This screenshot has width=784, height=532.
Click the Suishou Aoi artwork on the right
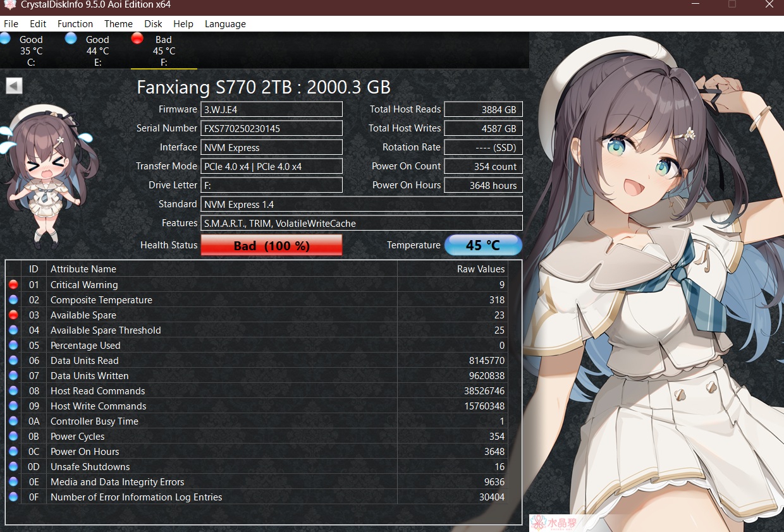tap(657, 282)
